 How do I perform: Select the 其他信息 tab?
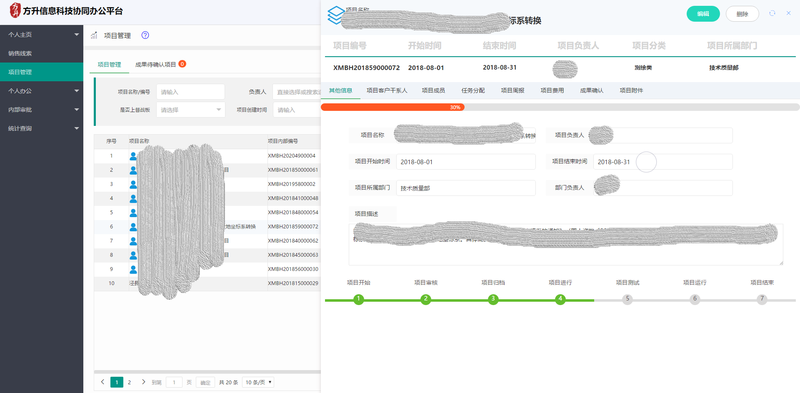(340, 90)
